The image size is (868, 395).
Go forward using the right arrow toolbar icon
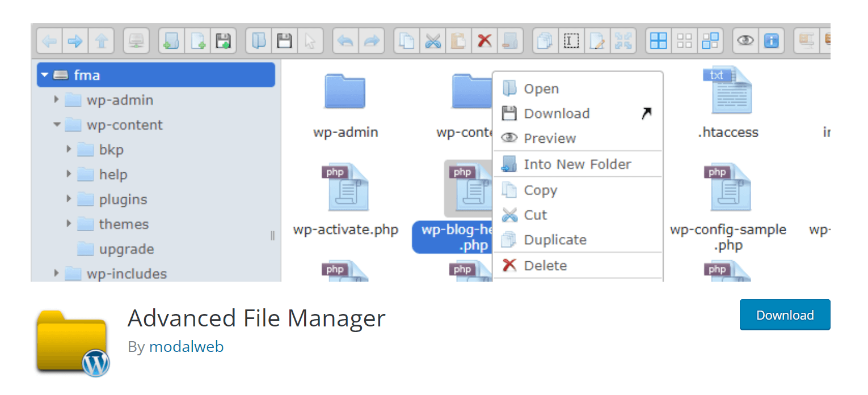tap(75, 41)
